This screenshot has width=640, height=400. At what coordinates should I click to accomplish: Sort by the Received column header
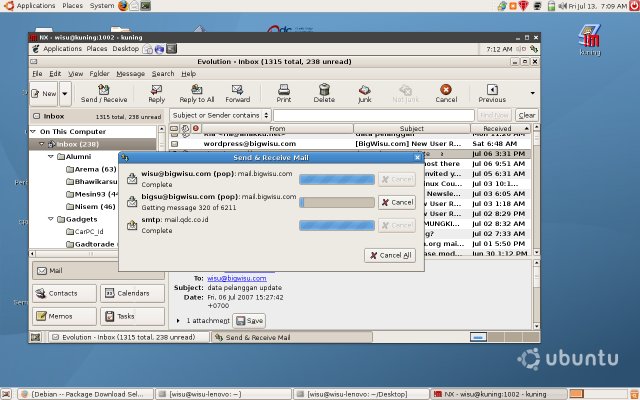(x=500, y=129)
